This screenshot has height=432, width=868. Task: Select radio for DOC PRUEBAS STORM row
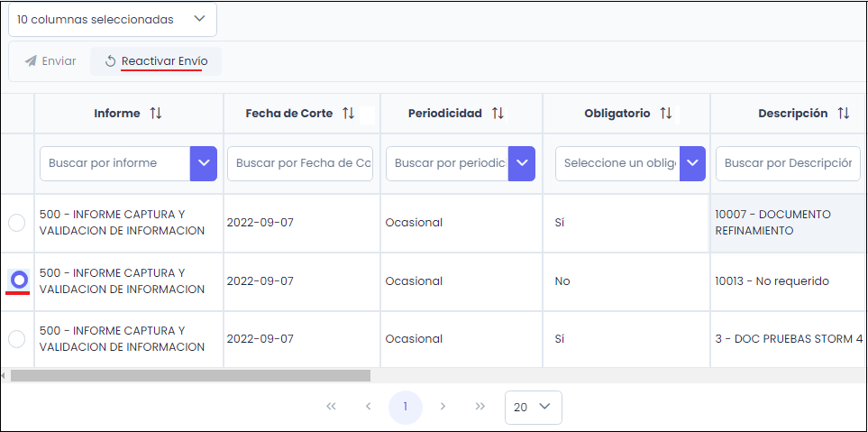(x=17, y=339)
